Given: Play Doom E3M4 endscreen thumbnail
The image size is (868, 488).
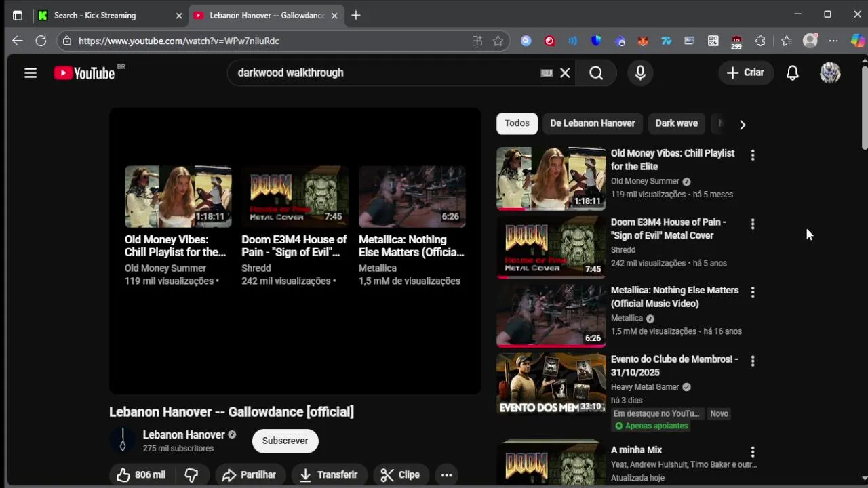Looking at the screenshot, I should pyautogui.click(x=295, y=197).
